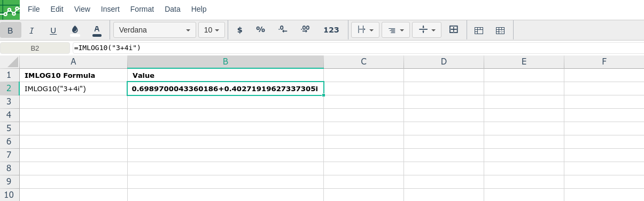Open the vertical alignment dropdown
The height and width of the screenshot is (201, 644).
click(x=426, y=30)
